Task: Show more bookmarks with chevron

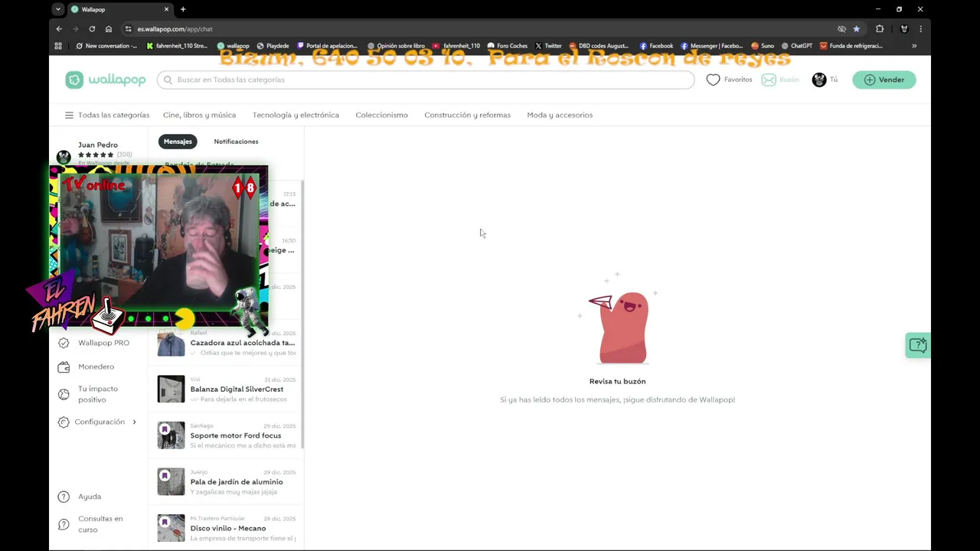Action: coord(914,46)
